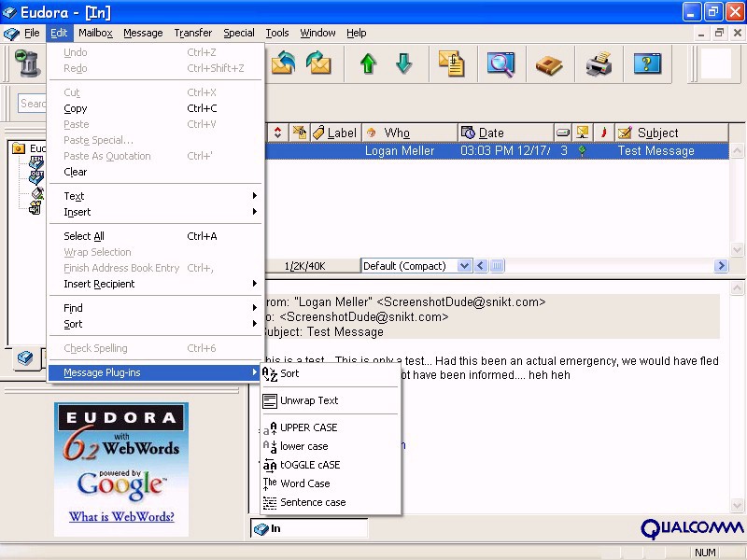747x560 pixels.
Task: Open the Address Book brown book icon
Action: coord(549,64)
